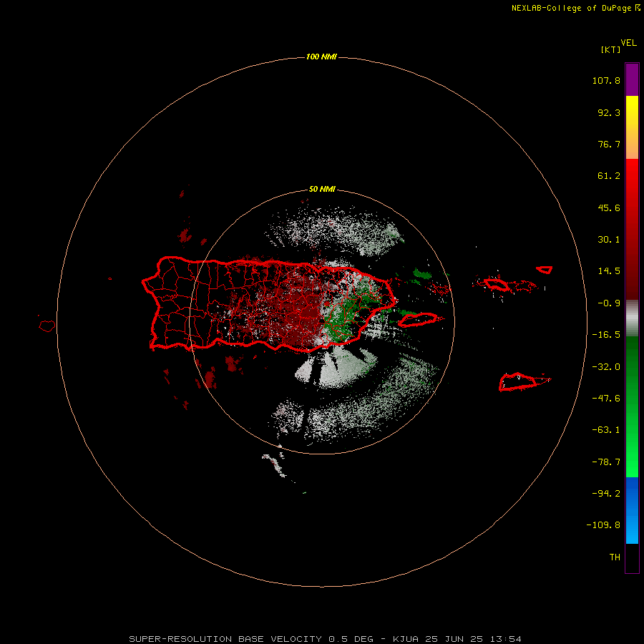Viewport: 644px width, 644px height.
Task: Click the Super-Resolution Base Velocity caption
Action: [326, 639]
